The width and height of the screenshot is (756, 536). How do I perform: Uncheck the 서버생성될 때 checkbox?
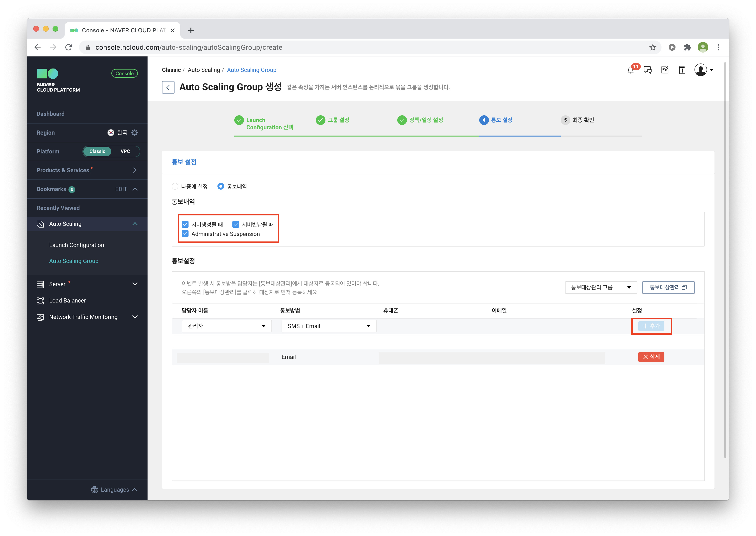pyautogui.click(x=185, y=224)
